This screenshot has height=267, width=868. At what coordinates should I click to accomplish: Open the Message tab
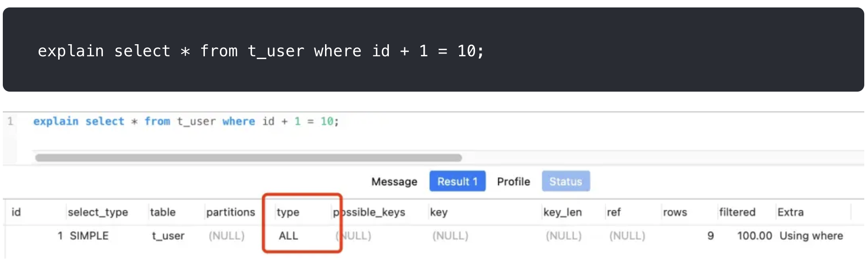click(394, 181)
